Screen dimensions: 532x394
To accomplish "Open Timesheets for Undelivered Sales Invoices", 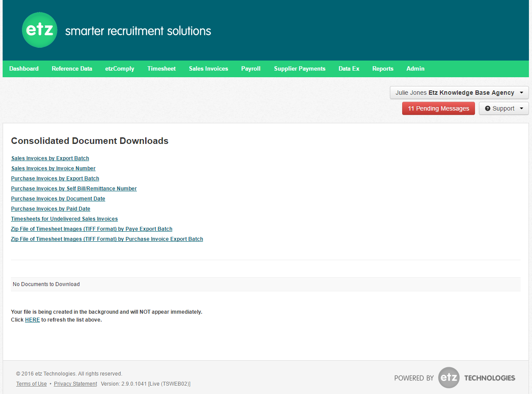I will tap(64, 219).
